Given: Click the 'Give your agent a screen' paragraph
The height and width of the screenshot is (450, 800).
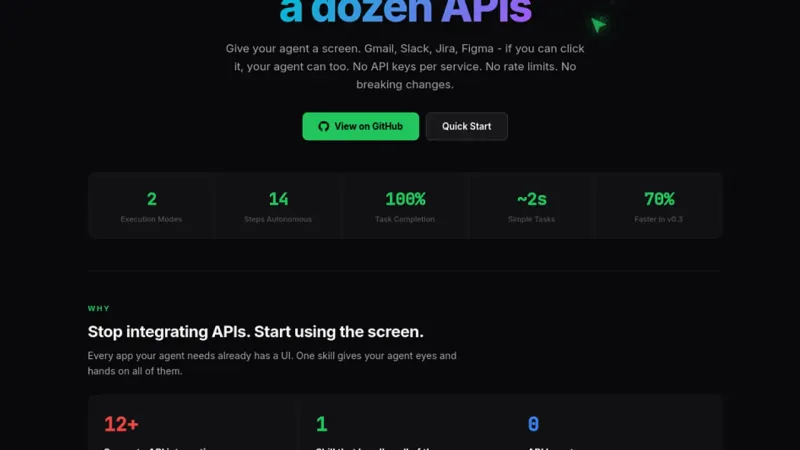Looking at the screenshot, I should click(405, 66).
